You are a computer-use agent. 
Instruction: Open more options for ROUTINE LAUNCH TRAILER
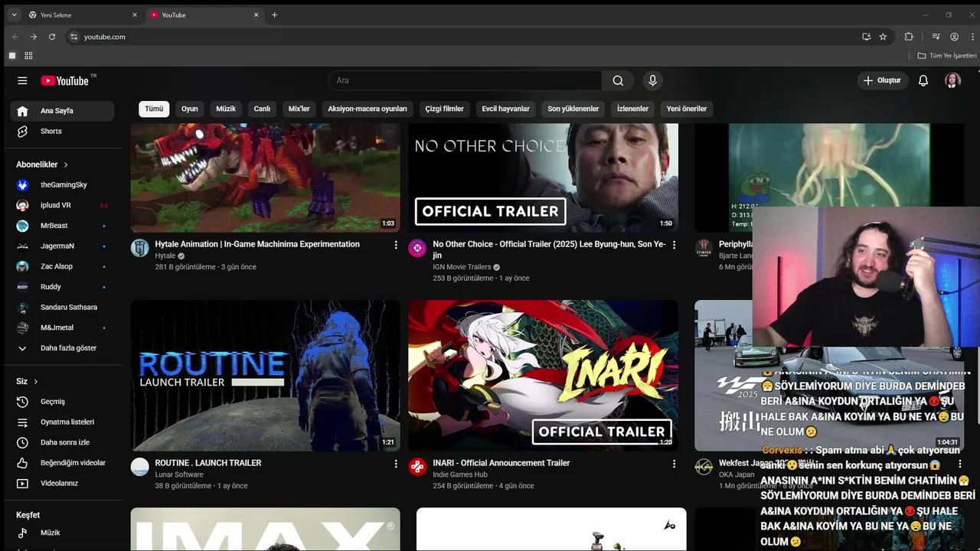point(396,464)
